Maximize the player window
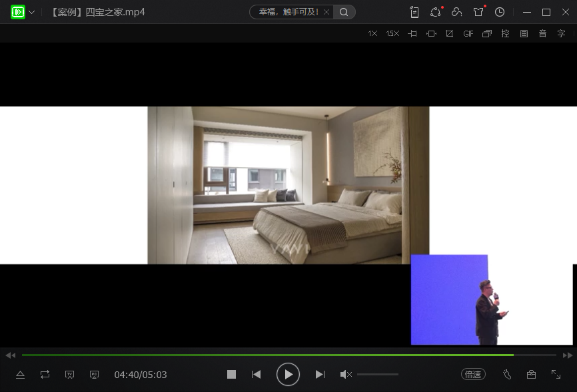Image resolution: width=577 pixels, height=392 pixels. tap(546, 12)
